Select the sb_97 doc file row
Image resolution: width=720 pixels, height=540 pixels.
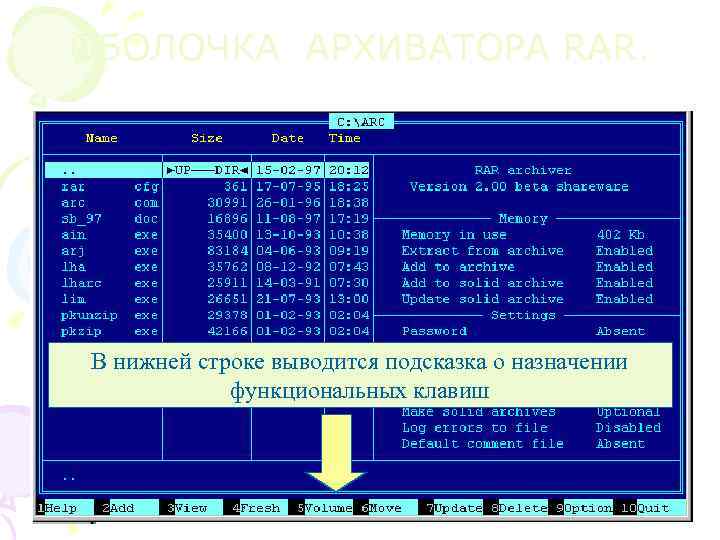[x=207, y=219]
